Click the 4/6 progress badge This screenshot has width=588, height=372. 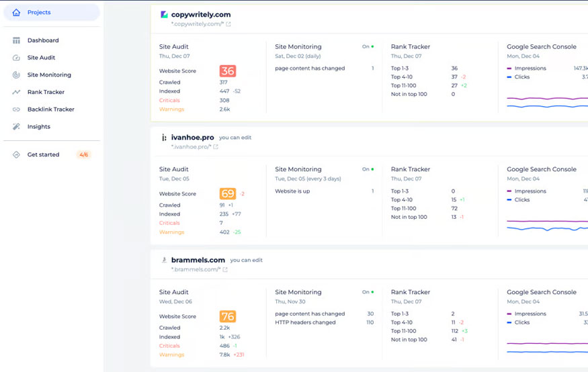click(x=83, y=154)
